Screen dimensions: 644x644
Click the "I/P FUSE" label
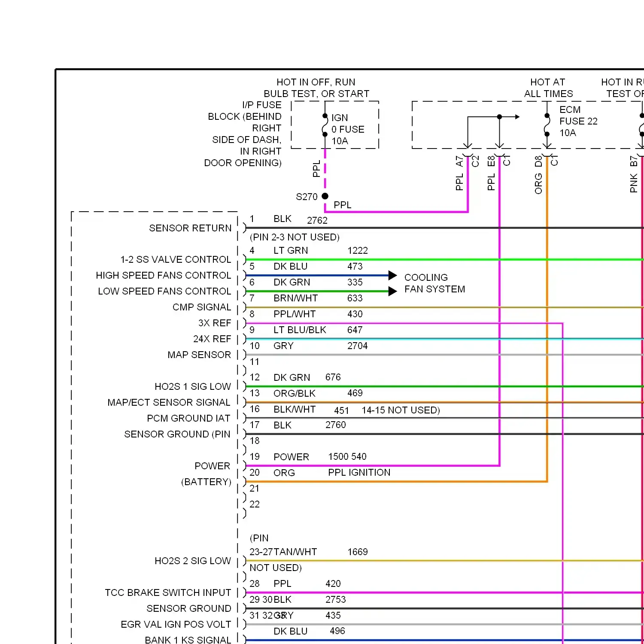(x=262, y=105)
